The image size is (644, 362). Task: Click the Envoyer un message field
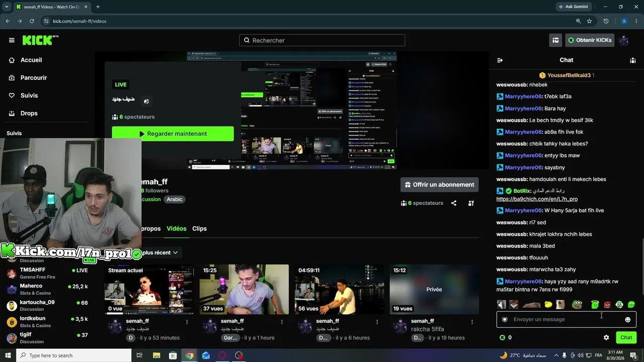[x=566, y=319]
